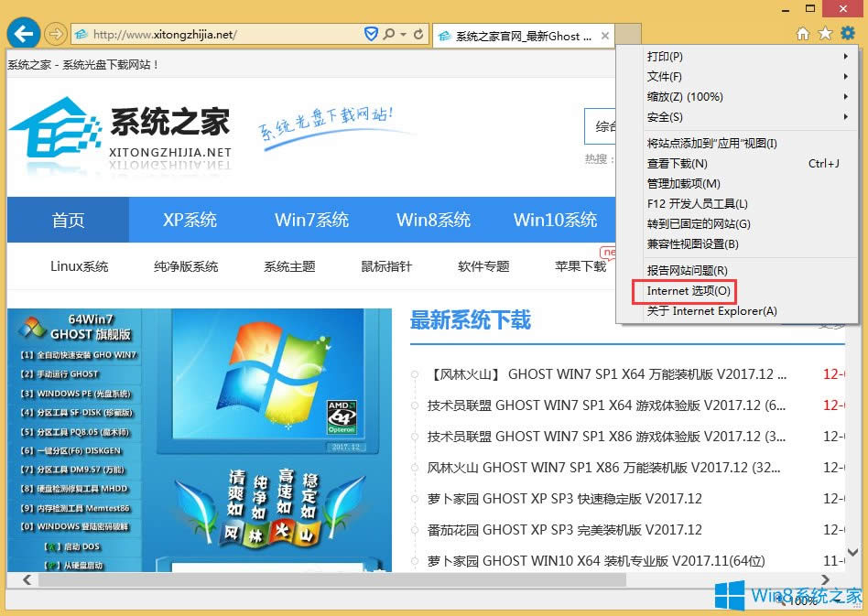Click the Forward navigation arrow
Image resolution: width=868 pixels, height=616 pixels.
[53, 33]
